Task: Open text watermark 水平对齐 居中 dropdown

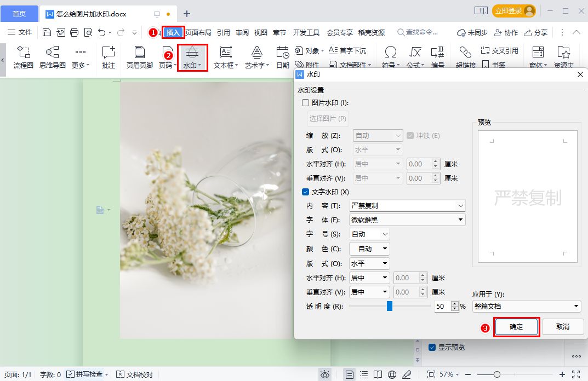Action: (369, 278)
